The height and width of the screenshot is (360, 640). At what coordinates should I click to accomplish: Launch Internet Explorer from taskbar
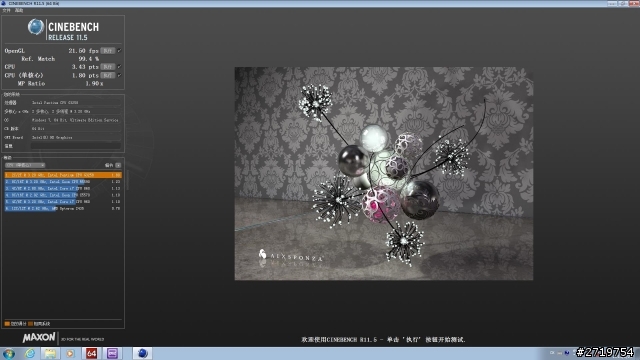click(30, 353)
